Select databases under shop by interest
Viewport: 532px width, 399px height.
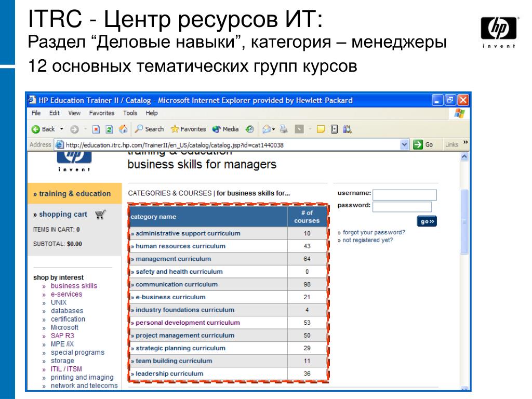67,311
